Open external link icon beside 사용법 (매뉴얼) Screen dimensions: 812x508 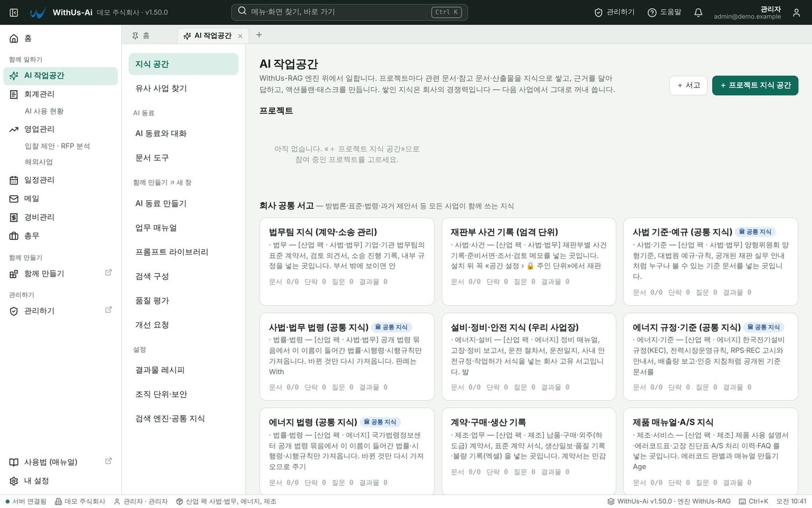pos(108,461)
